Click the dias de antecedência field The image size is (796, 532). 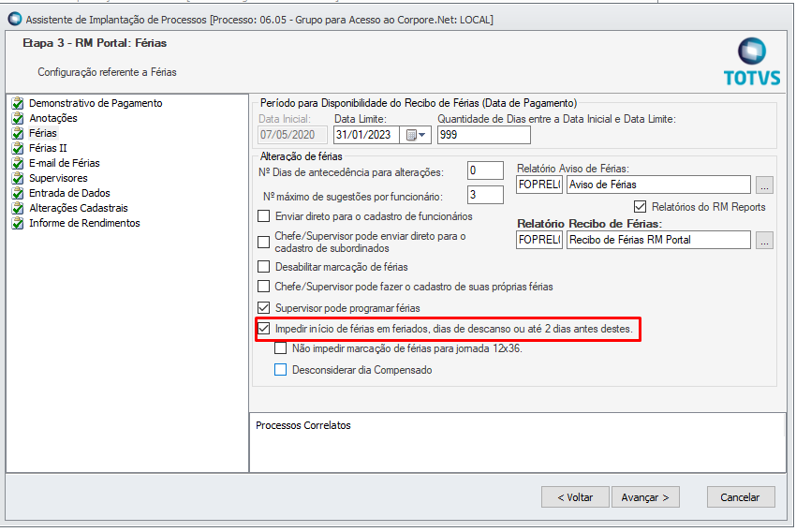click(485, 170)
